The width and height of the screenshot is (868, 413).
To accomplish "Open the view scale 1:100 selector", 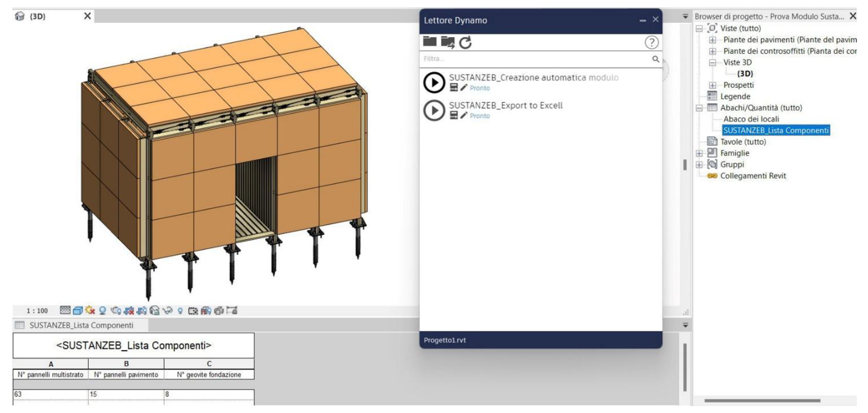I will 37,311.
